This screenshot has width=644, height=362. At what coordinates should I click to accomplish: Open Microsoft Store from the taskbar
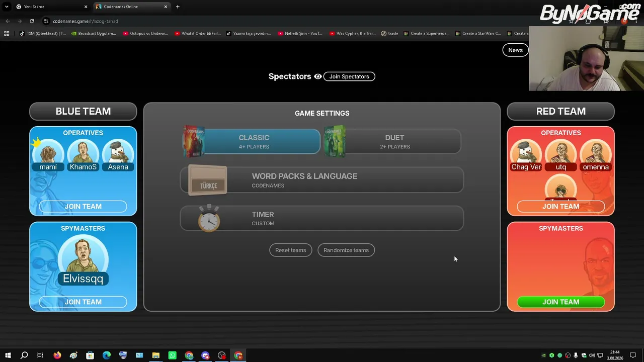[90, 355]
